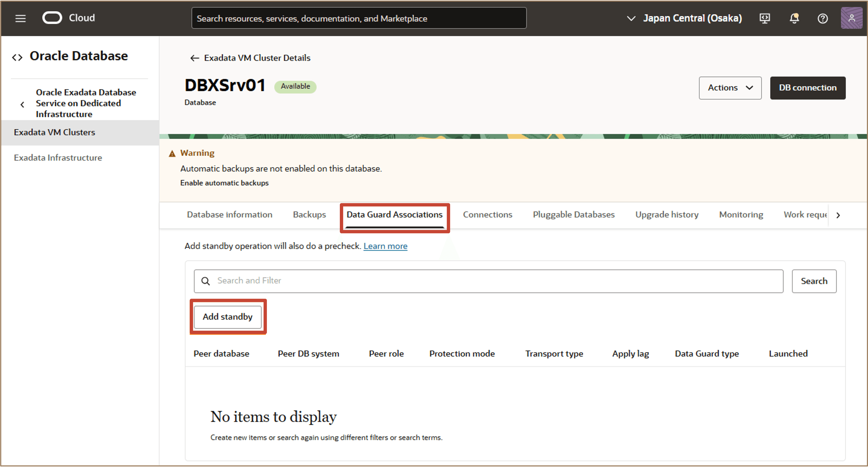The height and width of the screenshot is (467, 868).
Task: Open the help question mark icon
Action: click(x=823, y=18)
